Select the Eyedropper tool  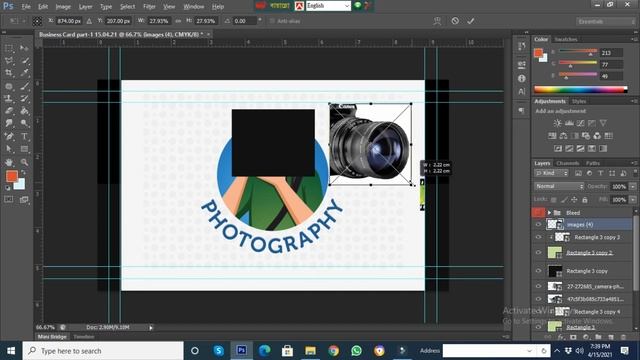(x=24, y=73)
